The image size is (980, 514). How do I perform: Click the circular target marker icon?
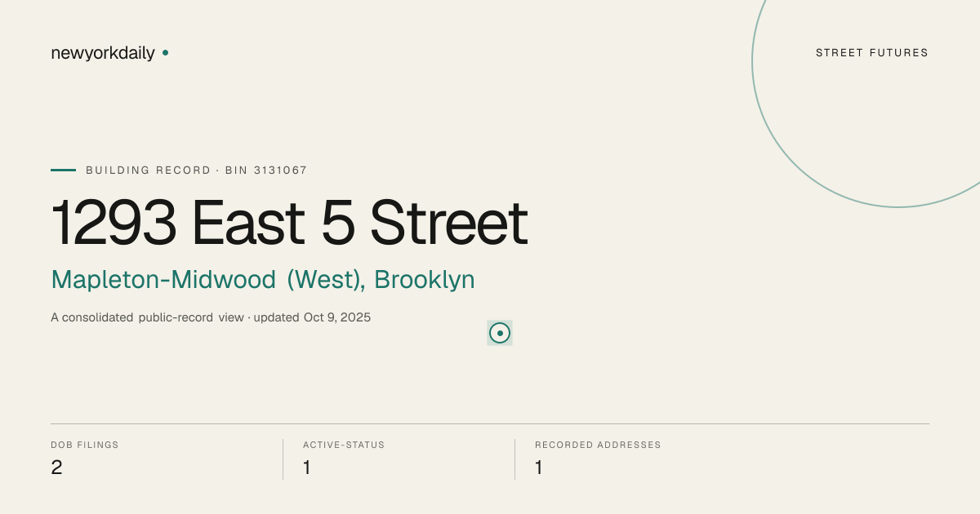500,333
